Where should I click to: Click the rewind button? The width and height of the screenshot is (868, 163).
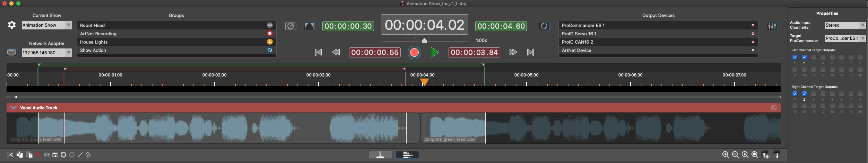(x=336, y=52)
